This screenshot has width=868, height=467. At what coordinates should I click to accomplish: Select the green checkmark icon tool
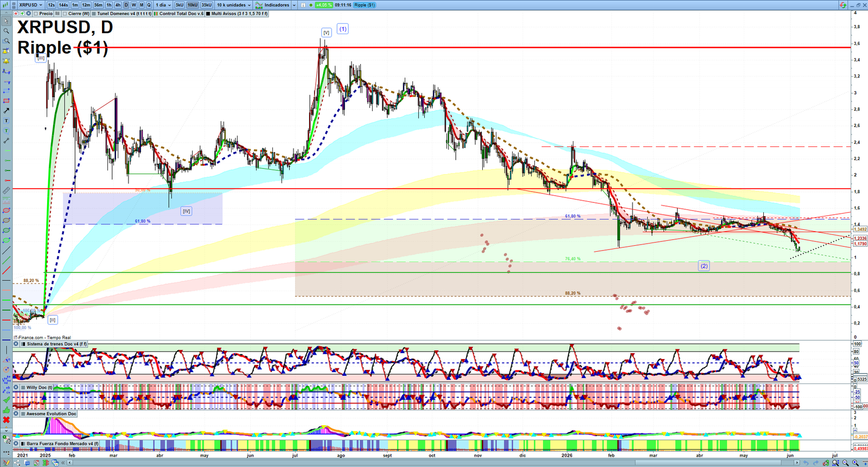[x=6, y=400]
